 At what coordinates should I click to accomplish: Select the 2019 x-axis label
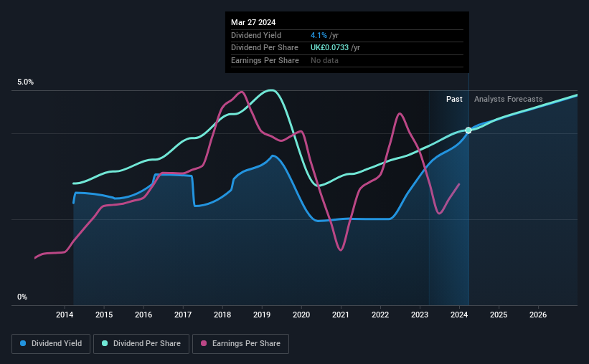coord(262,315)
